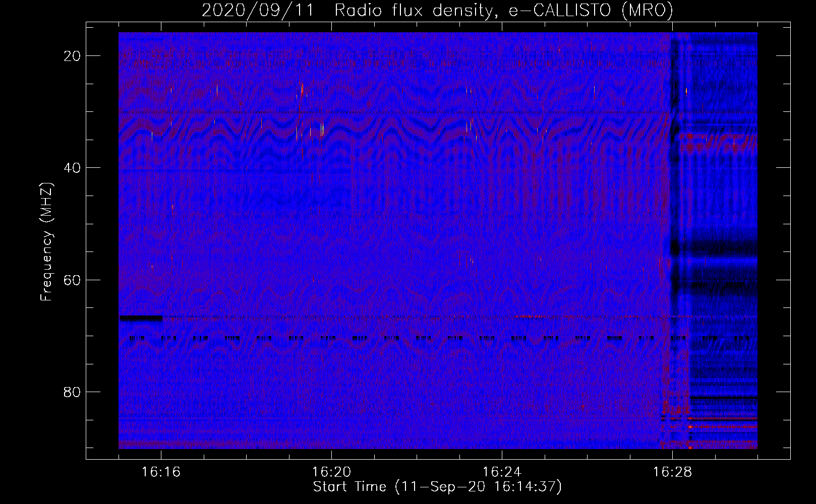Click the 16:24 time tick label
Screen dimensions: 816x504
(x=502, y=472)
